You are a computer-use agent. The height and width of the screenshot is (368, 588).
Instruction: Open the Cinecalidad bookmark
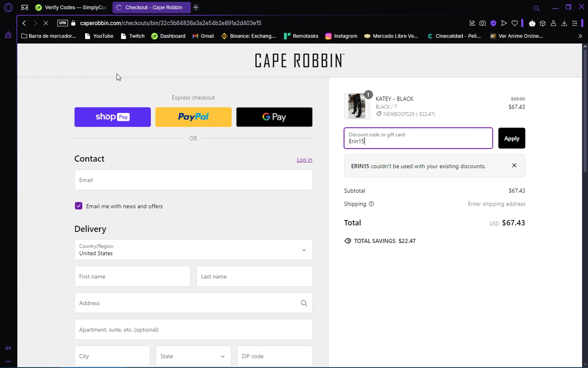(x=454, y=36)
